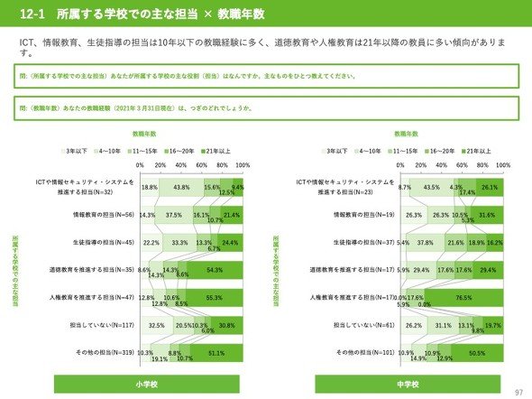This screenshot has height=399, width=532.
Task: Select the 51.1% segment in その他の担当 N=319
Action: pyautogui.click(x=216, y=353)
